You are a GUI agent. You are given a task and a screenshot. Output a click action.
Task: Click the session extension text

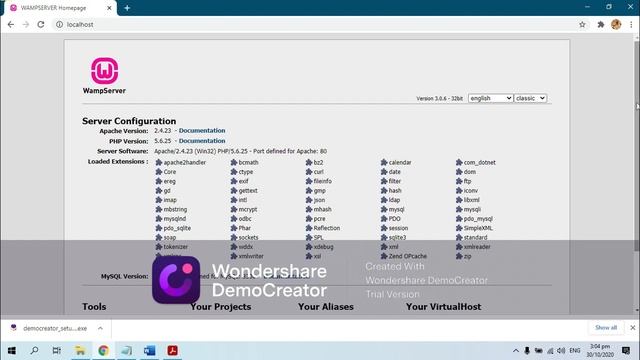tap(398, 228)
